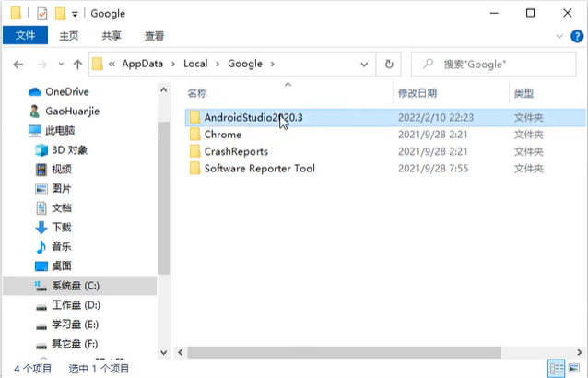Switch to details view in status bar

[x=556, y=368]
